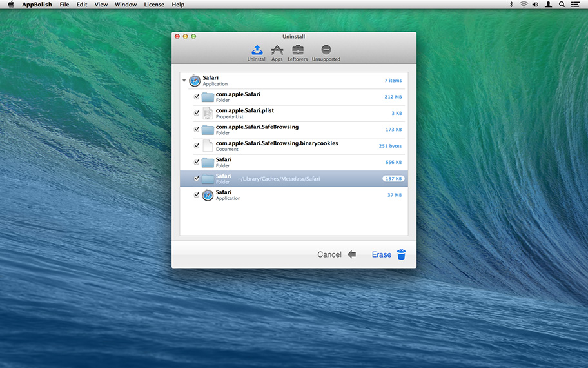Collapse the Safari application disclosure triangle

pos(184,81)
